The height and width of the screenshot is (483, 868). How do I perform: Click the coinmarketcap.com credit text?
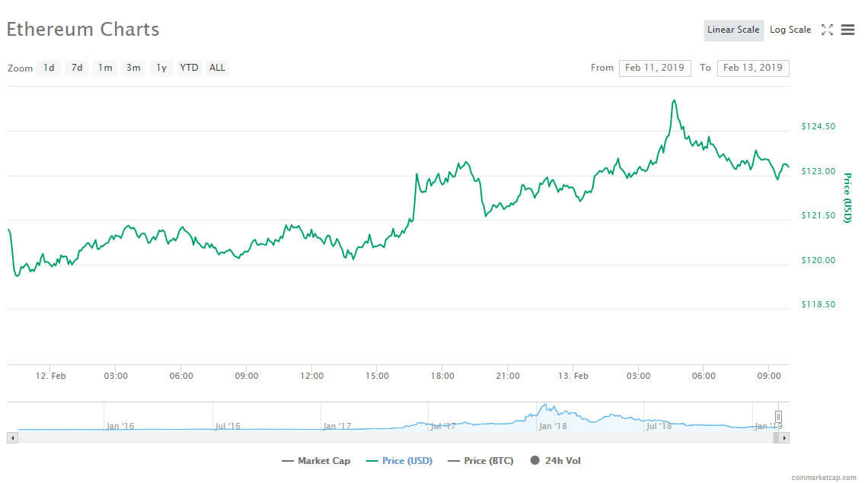[x=823, y=478]
